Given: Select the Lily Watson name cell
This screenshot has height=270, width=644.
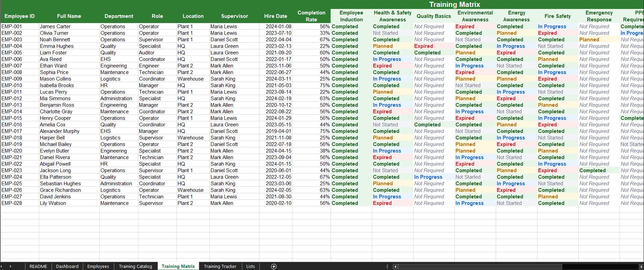Looking at the screenshot, I should pos(69,203).
